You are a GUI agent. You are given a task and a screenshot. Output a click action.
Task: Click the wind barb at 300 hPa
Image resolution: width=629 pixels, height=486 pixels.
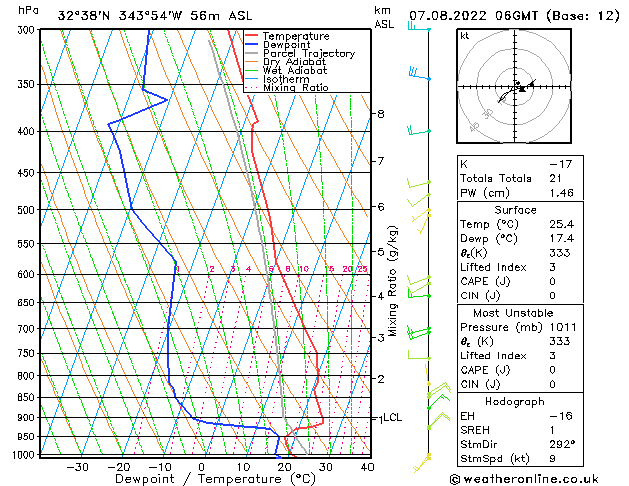click(x=419, y=27)
